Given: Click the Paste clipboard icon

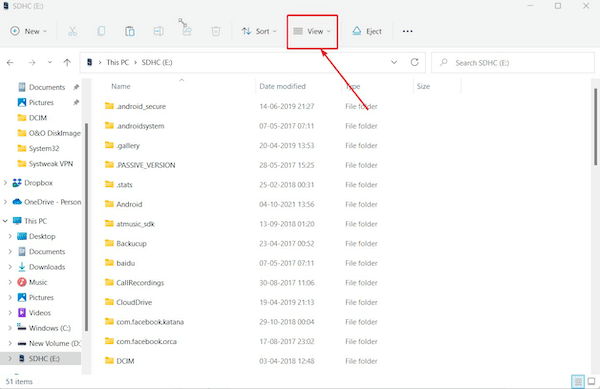Looking at the screenshot, I should [130, 31].
